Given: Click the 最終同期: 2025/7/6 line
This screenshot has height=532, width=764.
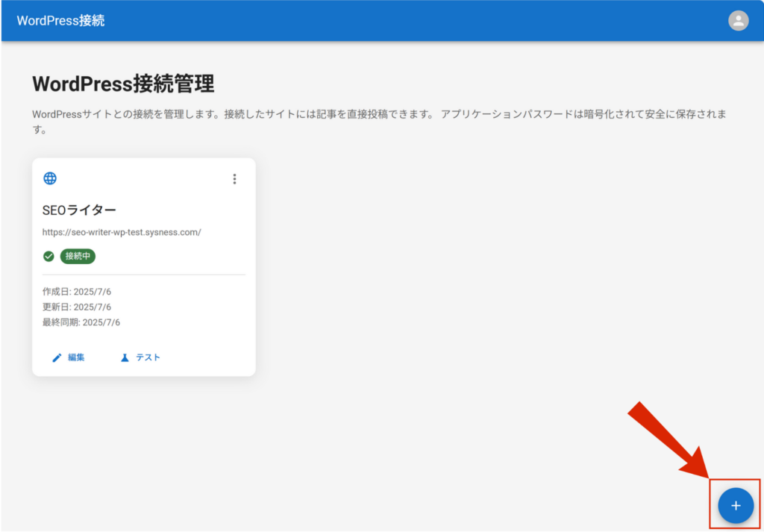Looking at the screenshot, I should tap(81, 322).
